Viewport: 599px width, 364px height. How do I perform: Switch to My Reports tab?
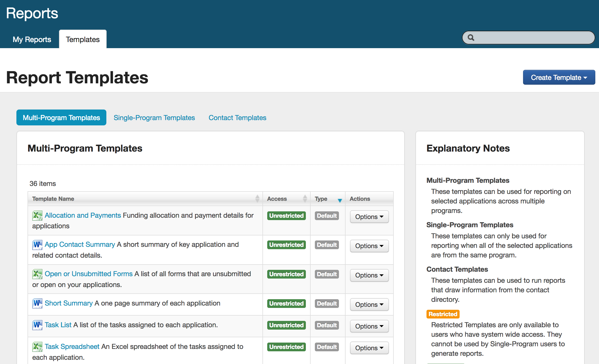coord(32,39)
